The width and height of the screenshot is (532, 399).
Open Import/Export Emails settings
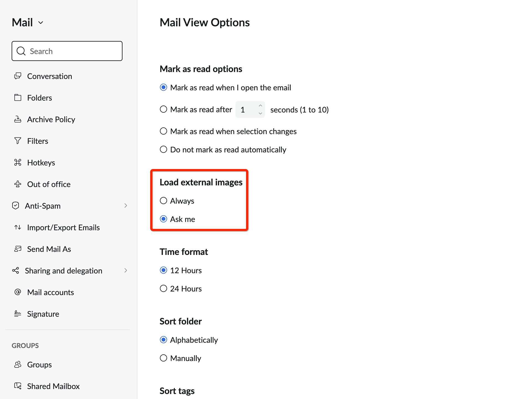63,227
